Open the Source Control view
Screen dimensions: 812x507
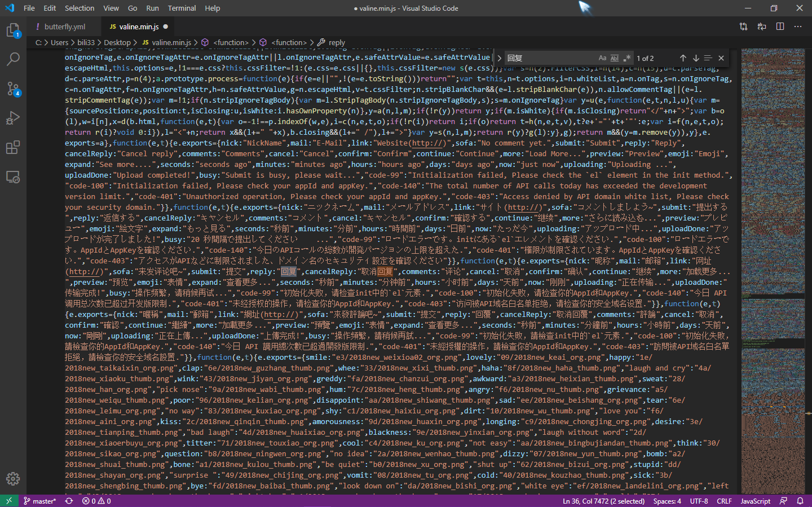(13, 89)
